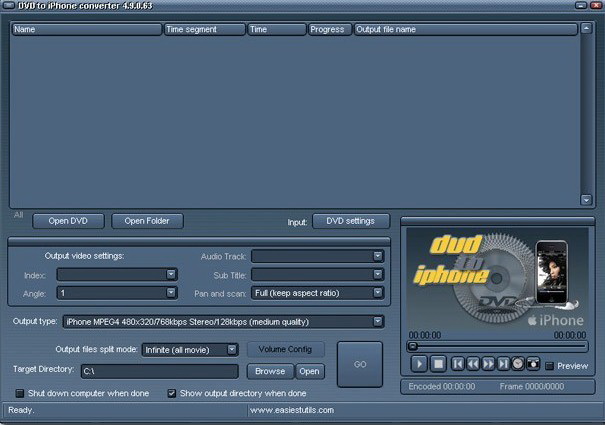
Task: Skip to previous chapter
Action: 458,364
